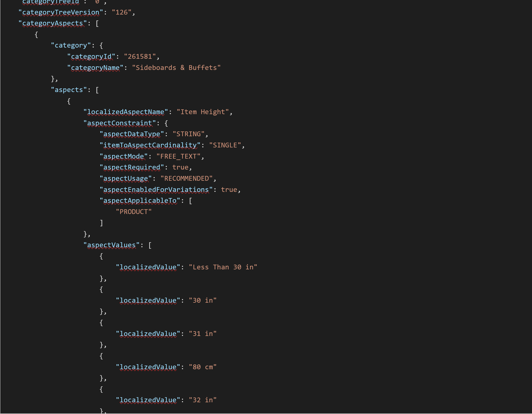The image size is (532, 414).
Task: Select the "Item Height" value
Action: click(x=203, y=112)
